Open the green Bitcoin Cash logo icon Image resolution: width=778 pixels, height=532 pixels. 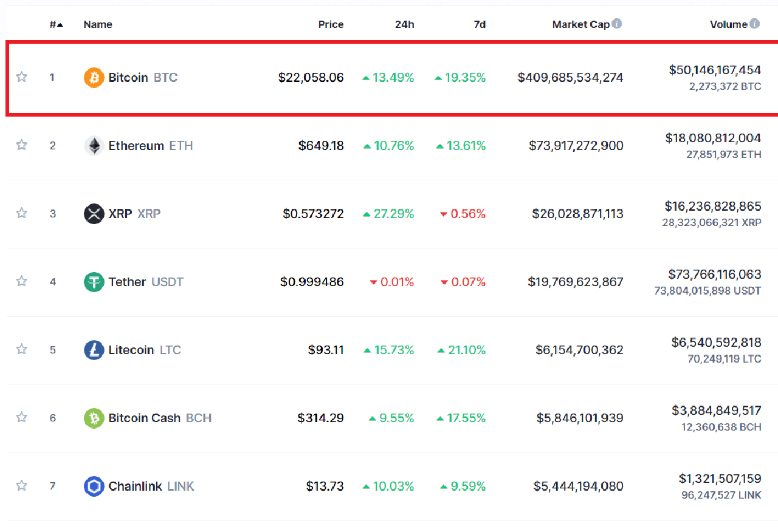tap(94, 418)
